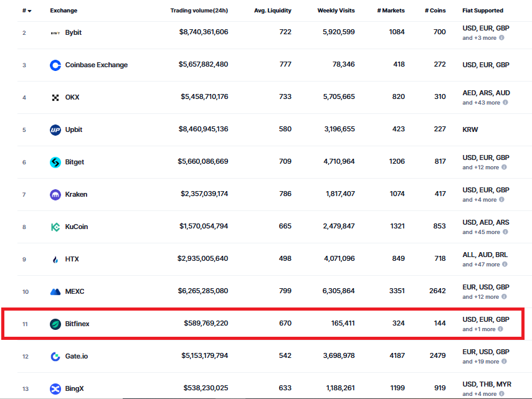532x399 pixels.
Task: Click the Upbit logo icon
Action: [55, 130]
